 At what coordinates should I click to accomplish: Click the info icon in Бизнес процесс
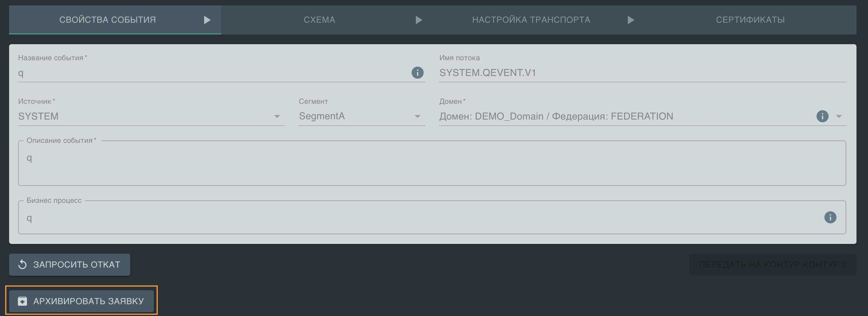[830, 217]
